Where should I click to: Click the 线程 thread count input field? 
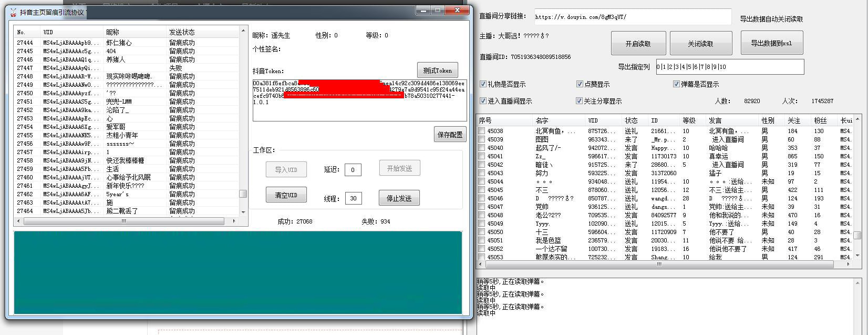[353, 198]
